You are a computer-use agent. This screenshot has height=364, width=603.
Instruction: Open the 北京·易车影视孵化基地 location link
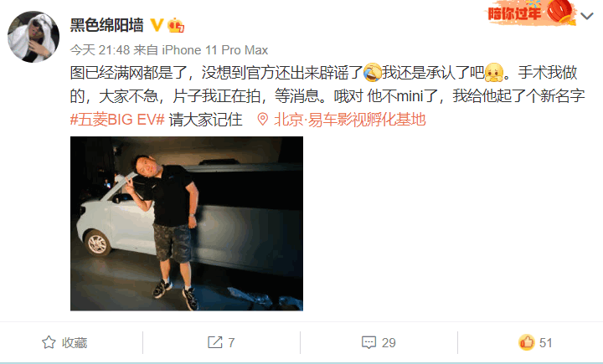(x=349, y=120)
